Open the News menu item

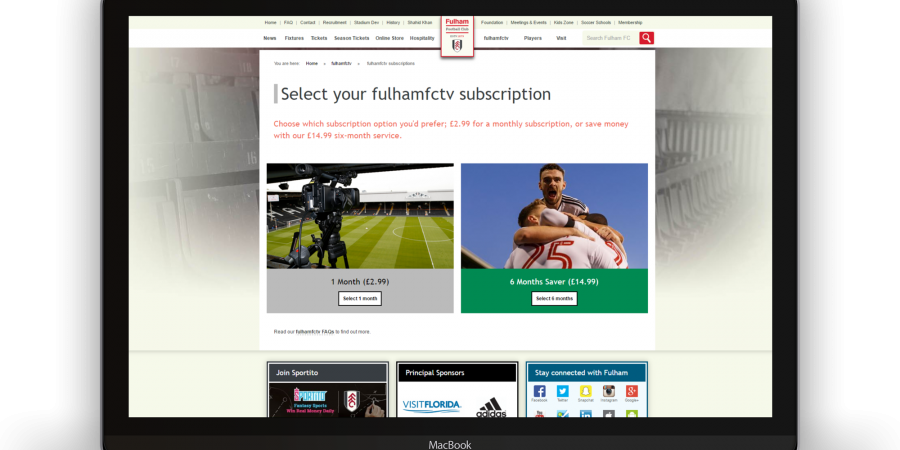pos(270,38)
